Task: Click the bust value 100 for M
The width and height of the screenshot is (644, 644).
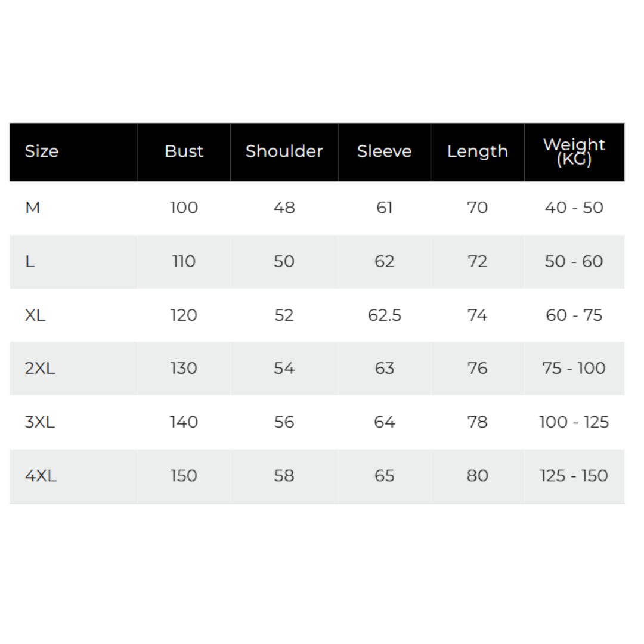Action: click(184, 208)
